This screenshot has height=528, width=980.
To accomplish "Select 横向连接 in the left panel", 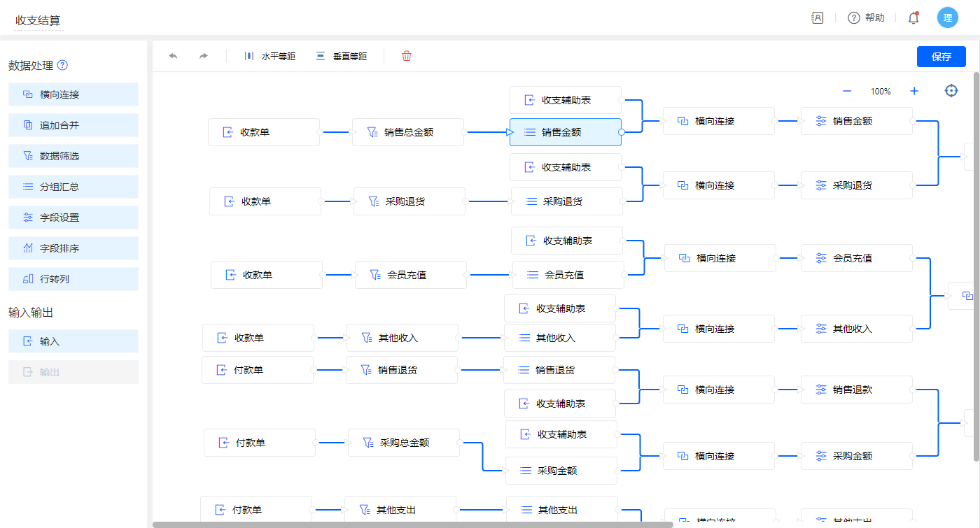I will [73, 94].
